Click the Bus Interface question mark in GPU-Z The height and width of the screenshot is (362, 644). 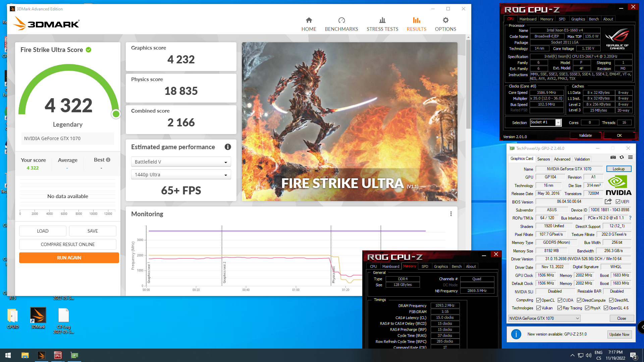click(x=630, y=218)
